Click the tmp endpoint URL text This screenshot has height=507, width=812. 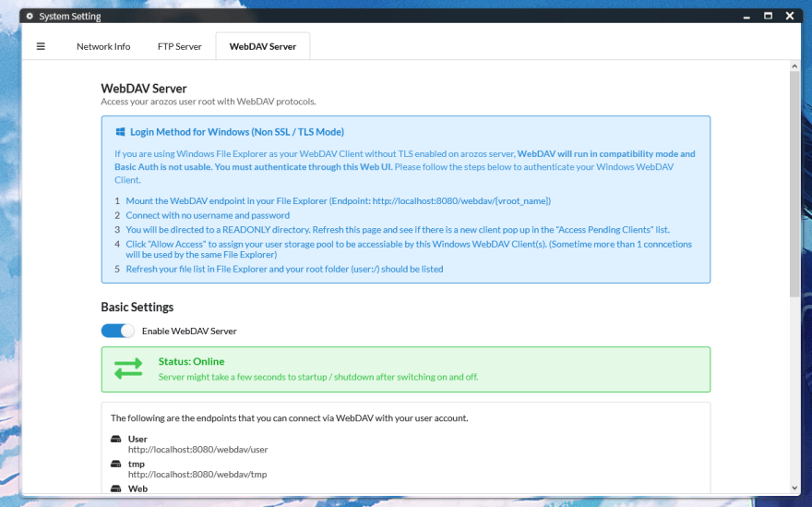click(197, 475)
